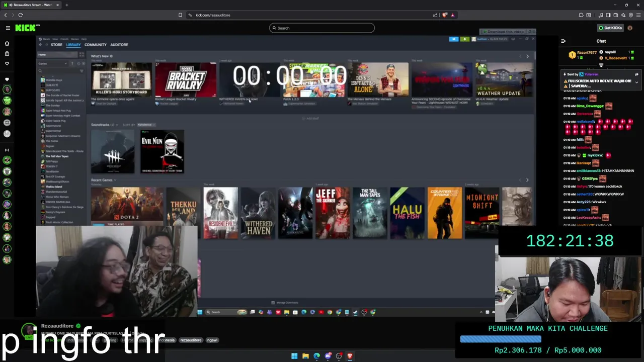The image size is (644, 362).
Task: Click the rezaauditore tag chip
Action: click(191, 340)
